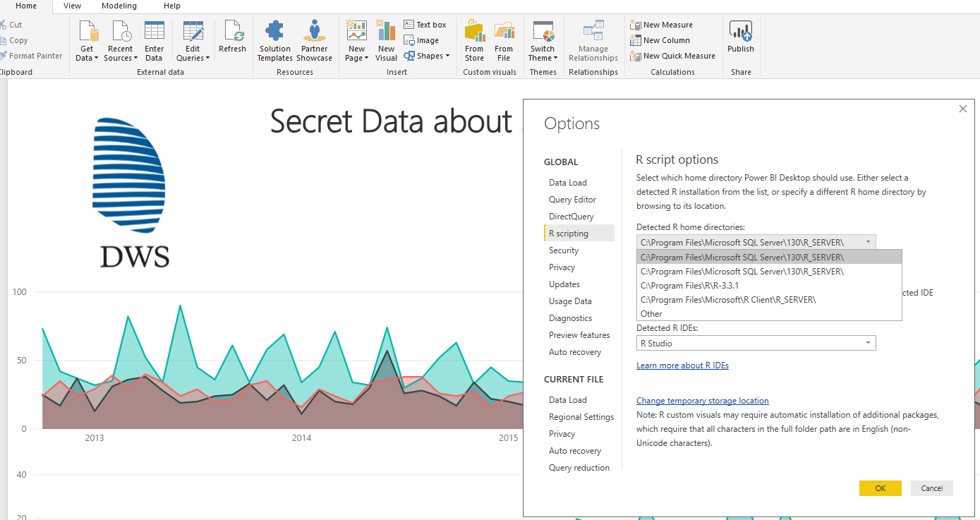Screen dimensions: 980x520
Task: Get custom visuals From Store
Action: point(474,41)
